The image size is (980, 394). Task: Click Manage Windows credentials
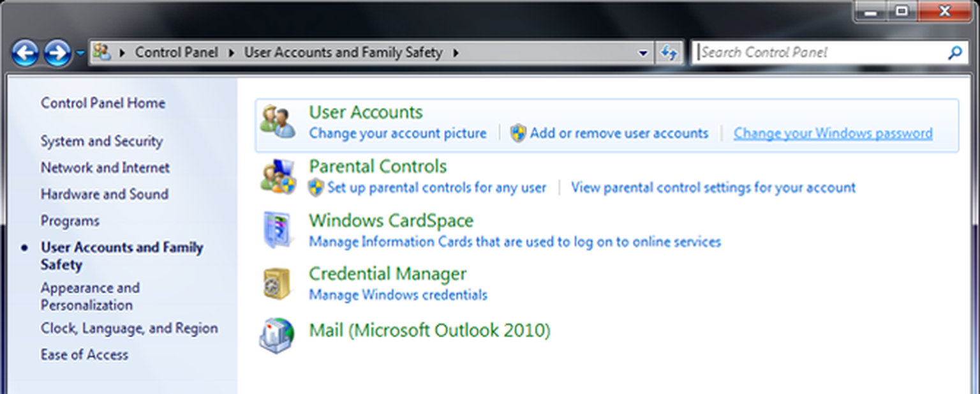pyautogui.click(x=398, y=295)
